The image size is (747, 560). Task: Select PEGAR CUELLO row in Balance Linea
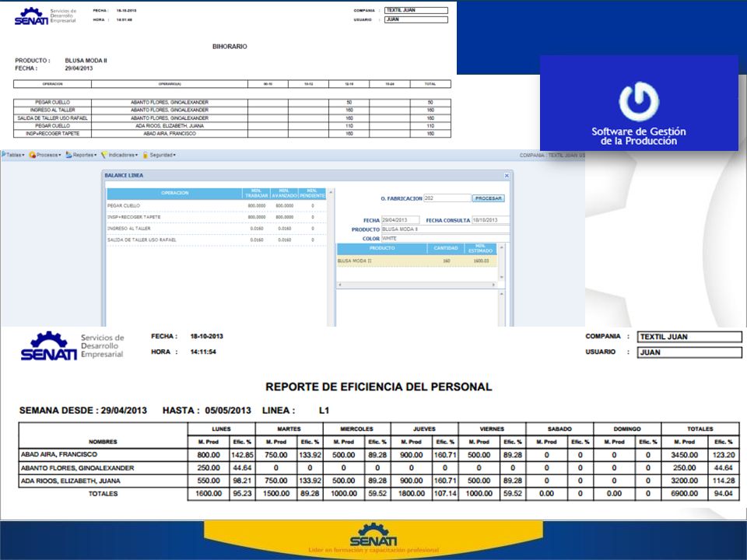(x=216, y=205)
